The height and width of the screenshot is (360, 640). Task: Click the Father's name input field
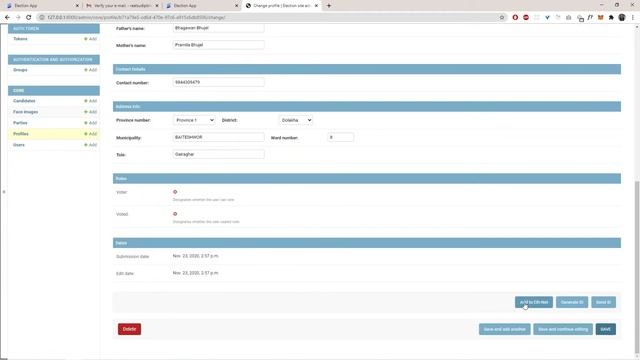(x=218, y=28)
